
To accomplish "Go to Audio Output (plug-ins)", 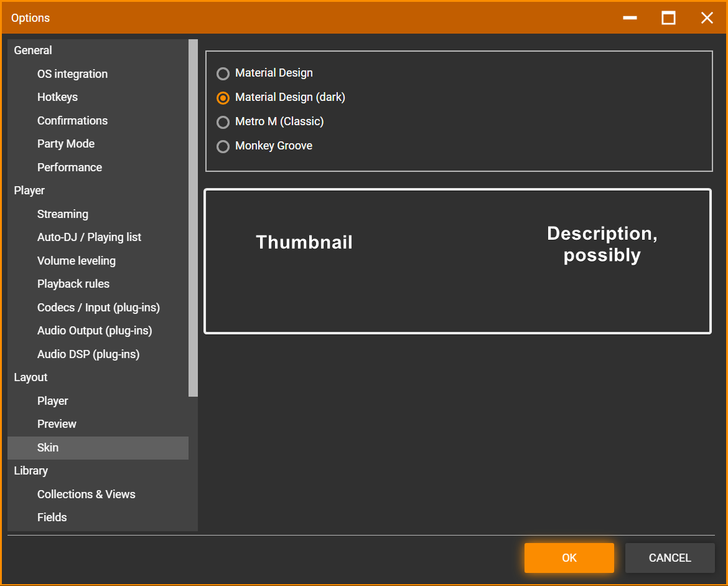I will (95, 331).
